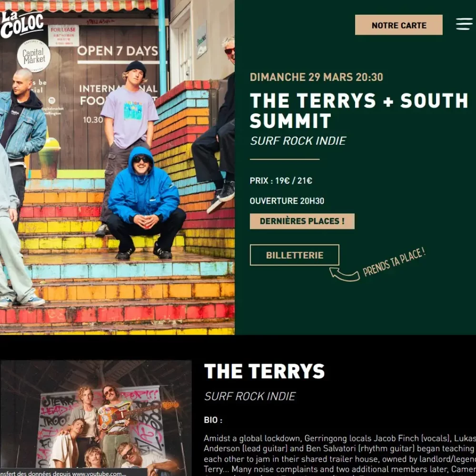
Task: Click the Surf Rock Indie genre under event title
Action: 298,141
